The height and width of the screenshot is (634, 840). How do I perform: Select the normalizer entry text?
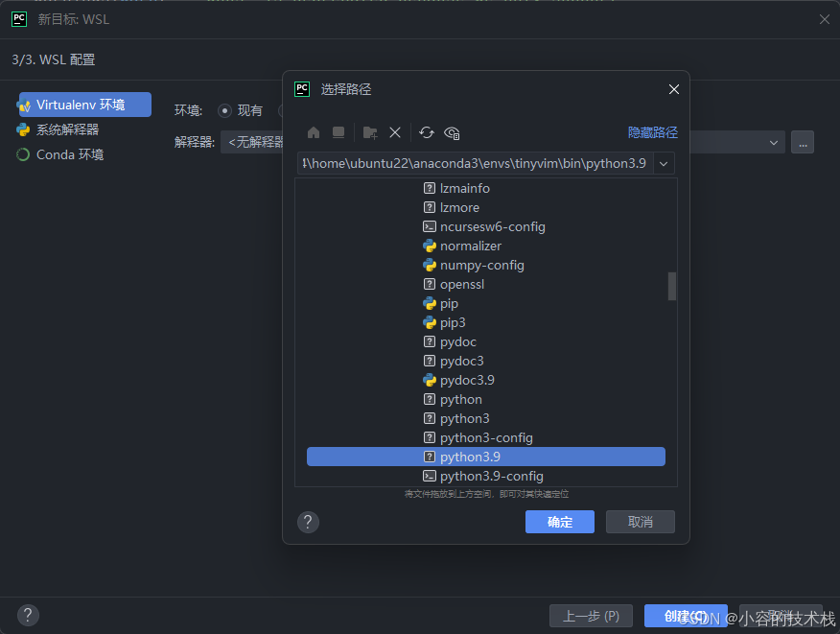[x=471, y=246]
